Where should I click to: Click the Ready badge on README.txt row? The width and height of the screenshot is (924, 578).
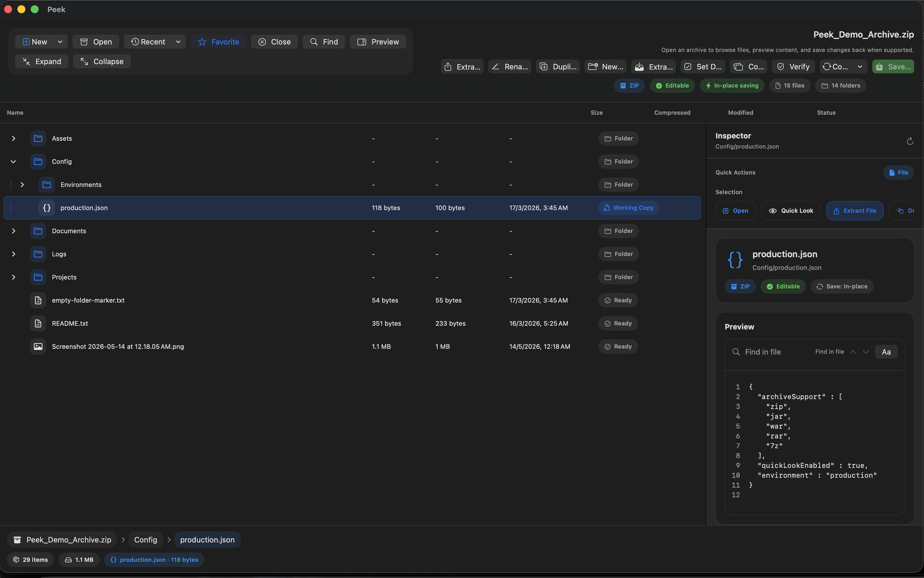(x=618, y=323)
